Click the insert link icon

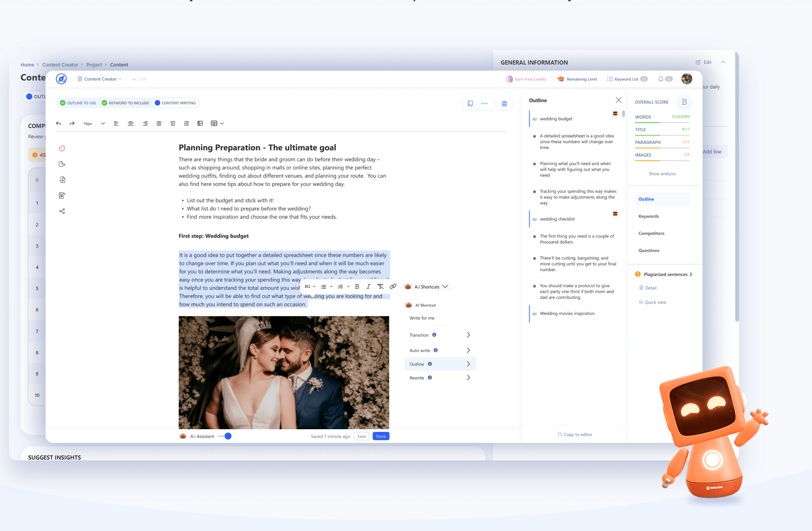(x=393, y=287)
